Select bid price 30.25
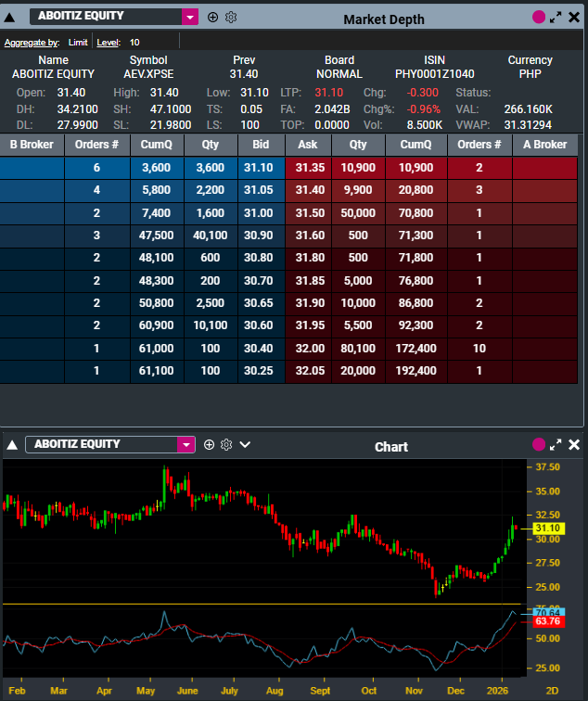588x701 pixels. (259, 371)
